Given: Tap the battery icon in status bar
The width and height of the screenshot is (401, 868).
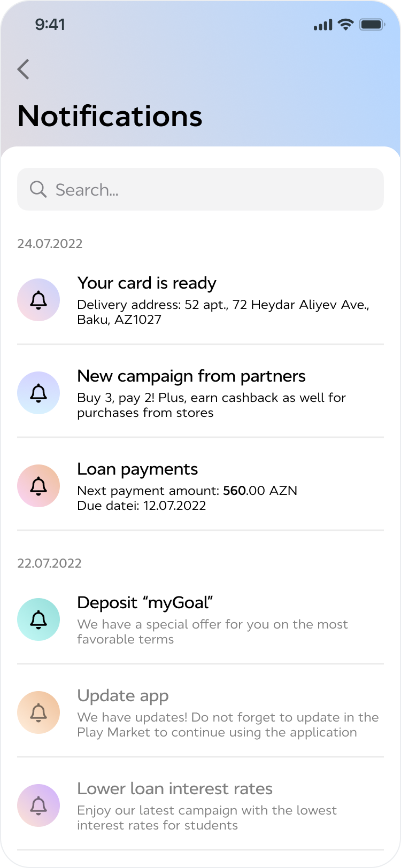Looking at the screenshot, I should click(x=372, y=25).
